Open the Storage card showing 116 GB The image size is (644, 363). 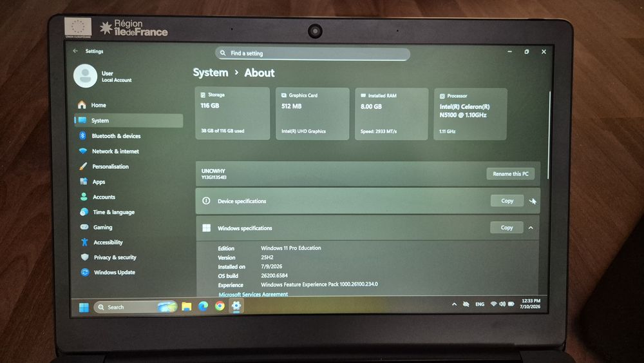[232, 113]
